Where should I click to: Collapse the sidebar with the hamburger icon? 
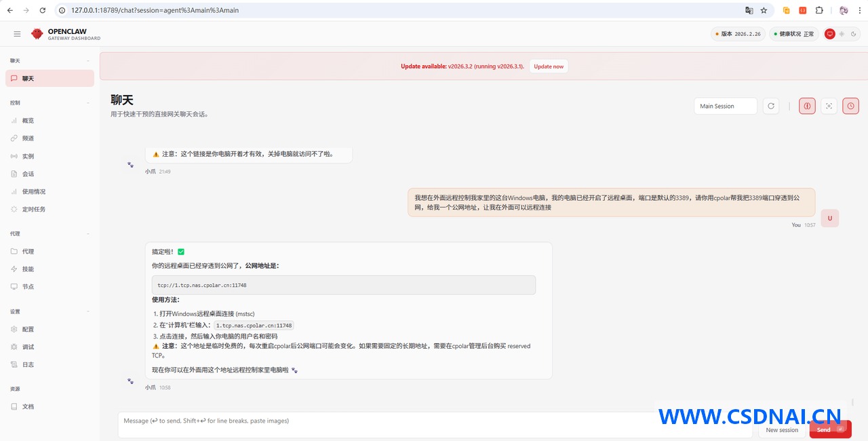click(x=17, y=34)
